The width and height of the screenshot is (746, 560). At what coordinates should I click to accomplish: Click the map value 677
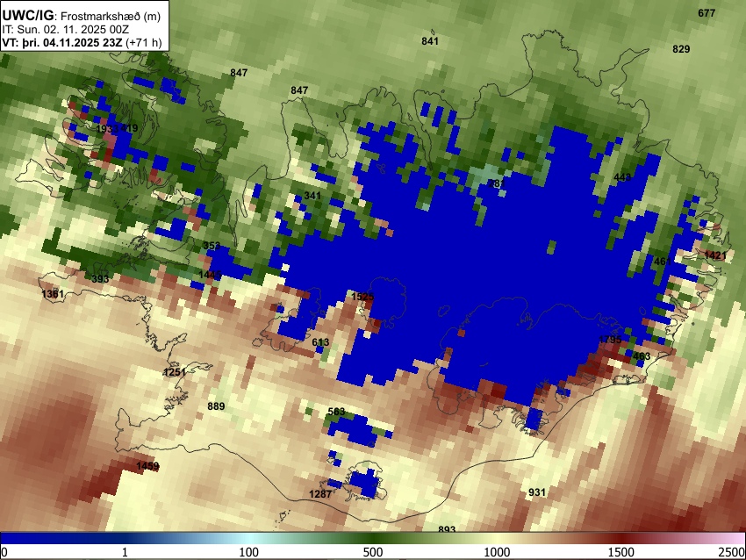707,13
